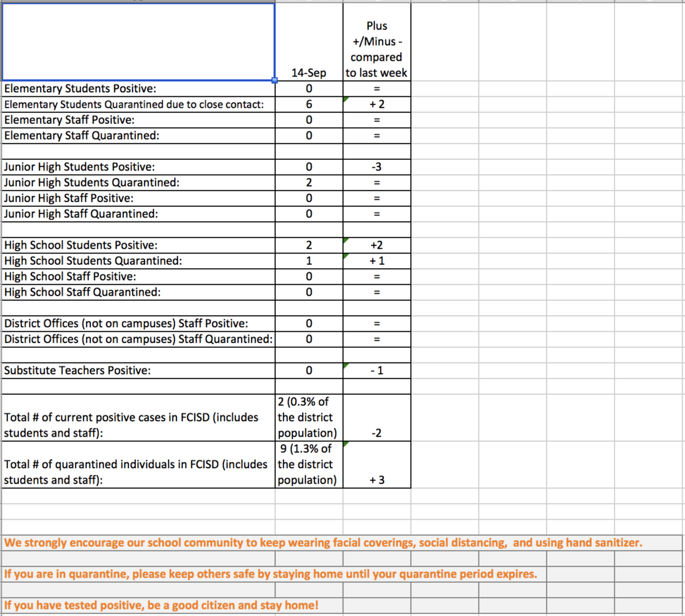Click the '9 (1.3% of the district population)' cell
The height and width of the screenshot is (616, 685).
(309, 464)
